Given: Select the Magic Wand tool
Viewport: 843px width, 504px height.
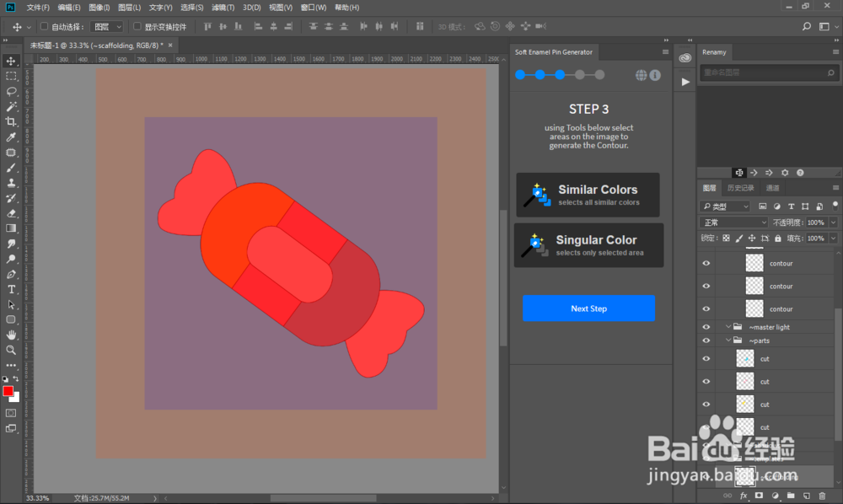Looking at the screenshot, I should click(11, 106).
